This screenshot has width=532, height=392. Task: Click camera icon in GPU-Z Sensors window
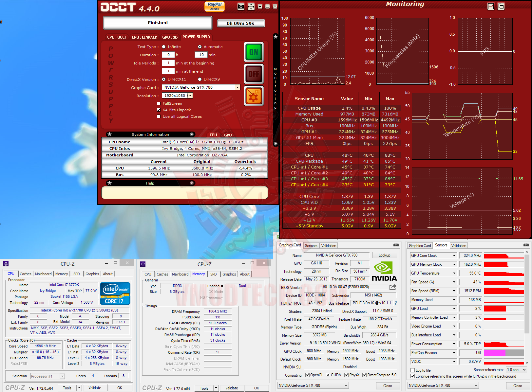point(526,245)
